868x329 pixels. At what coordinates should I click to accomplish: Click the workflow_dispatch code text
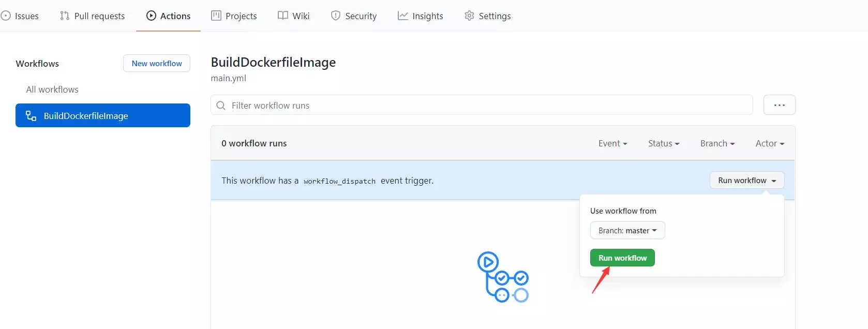339,181
